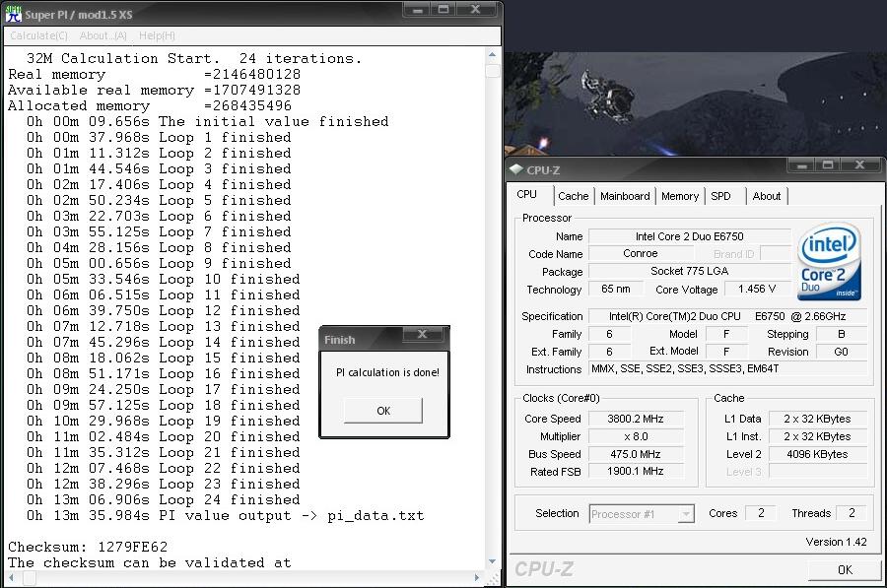This screenshot has width=887, height=588.
Task: Click the OK button in CPU-Z
Action: pyautogui.click(x=845, y=570)
